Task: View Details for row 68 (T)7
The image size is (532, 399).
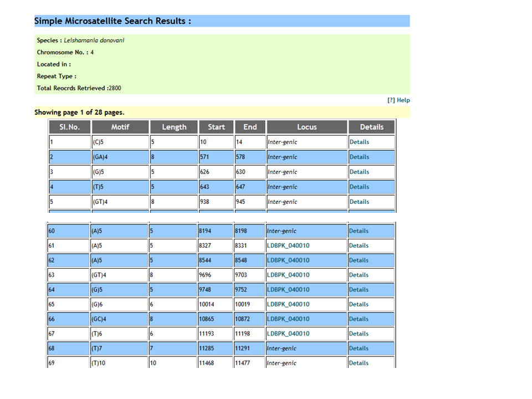Action: (359, 349)
